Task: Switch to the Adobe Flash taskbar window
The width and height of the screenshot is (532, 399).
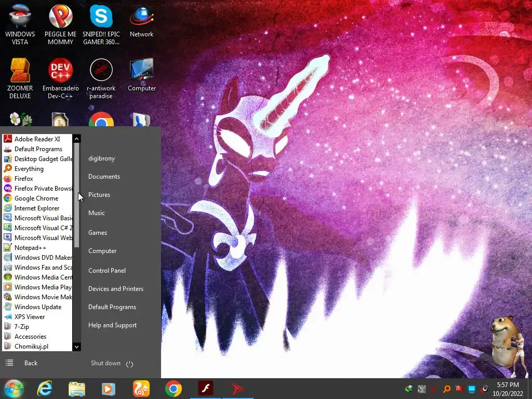Action: click(206, 389)
